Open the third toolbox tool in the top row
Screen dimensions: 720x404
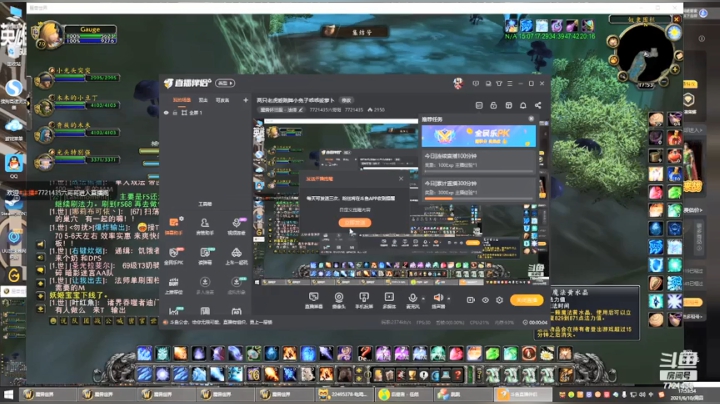pos(236,226)
